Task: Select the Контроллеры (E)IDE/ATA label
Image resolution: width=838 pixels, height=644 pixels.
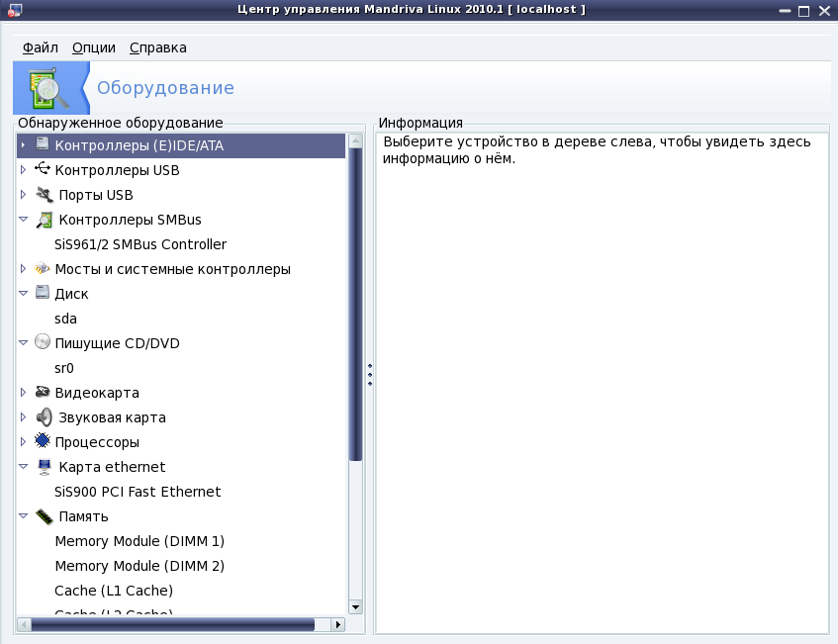Action: click(x=139, y=145)
